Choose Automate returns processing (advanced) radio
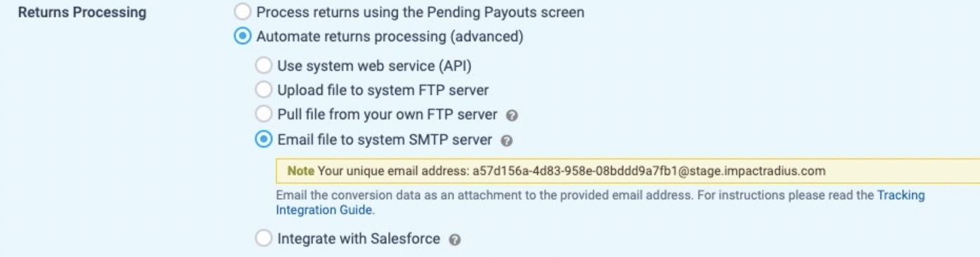The image size is (980, 257). 242,36
